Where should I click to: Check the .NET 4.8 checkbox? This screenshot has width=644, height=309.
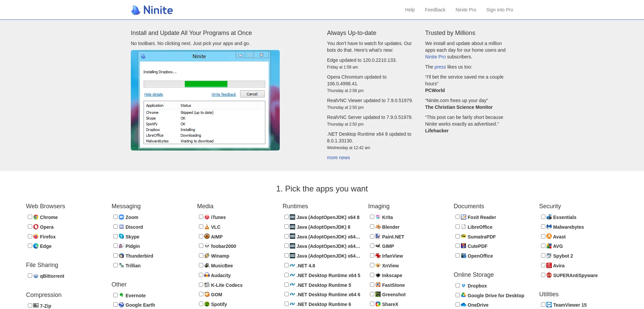click(286, 265)
